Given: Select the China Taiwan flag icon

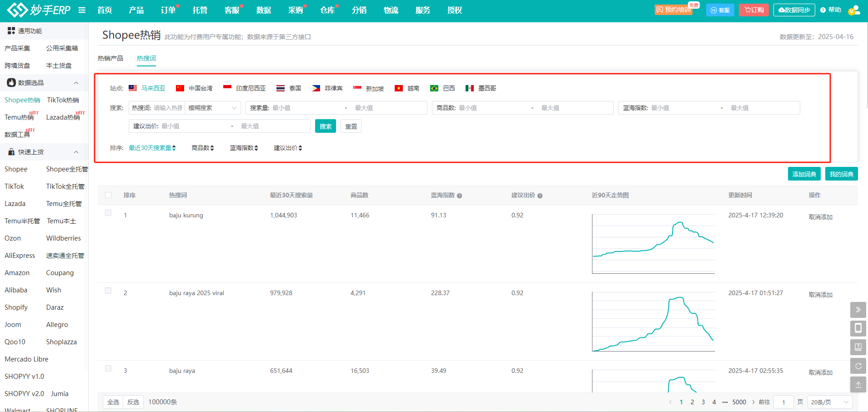Looking at the screenshot, I should (180, 88).
